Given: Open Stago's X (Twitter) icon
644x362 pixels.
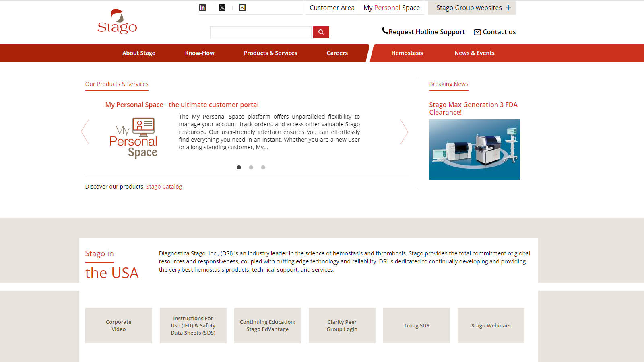Looking at the screenshot, I should pyautogui.click(x=222, y=8).
